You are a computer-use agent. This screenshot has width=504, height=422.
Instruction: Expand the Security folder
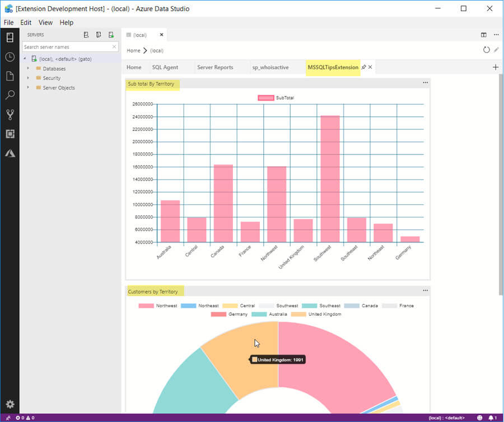(x=28, y=78)
